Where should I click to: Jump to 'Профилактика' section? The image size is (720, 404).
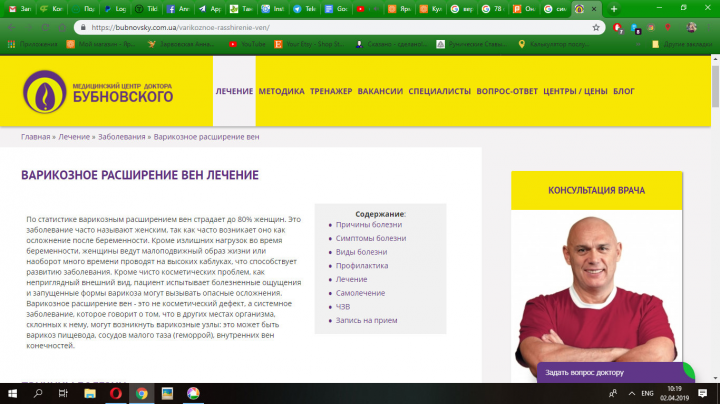[x=362, y=265]
